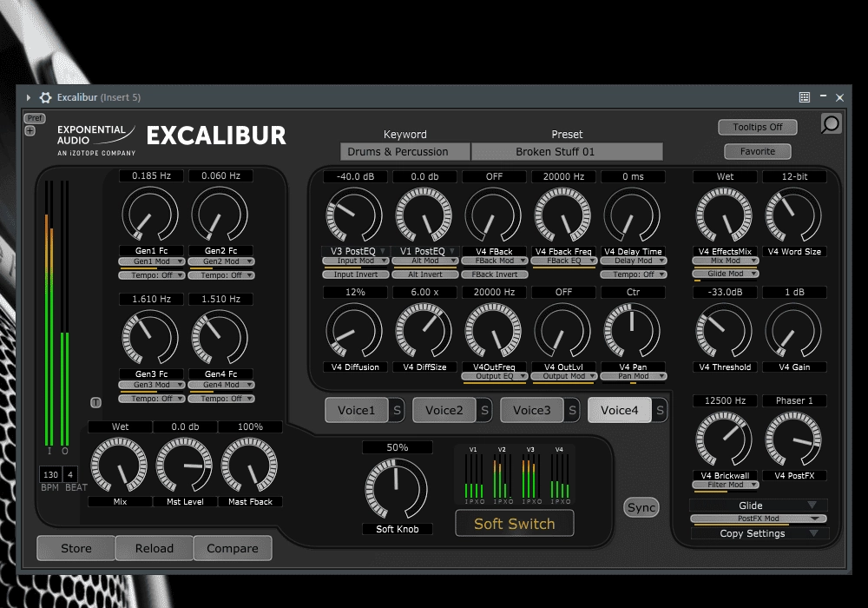The width and height of the screenshot is (868, 608).
Task: Toggle Input Invert button
Action: [x=355, y=274]
